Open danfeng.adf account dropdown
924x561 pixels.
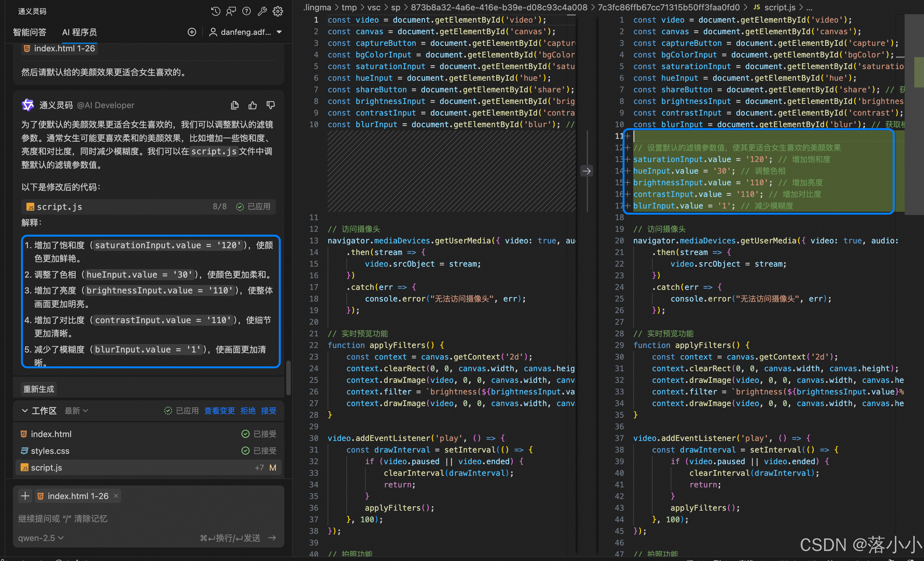point(246,32)
